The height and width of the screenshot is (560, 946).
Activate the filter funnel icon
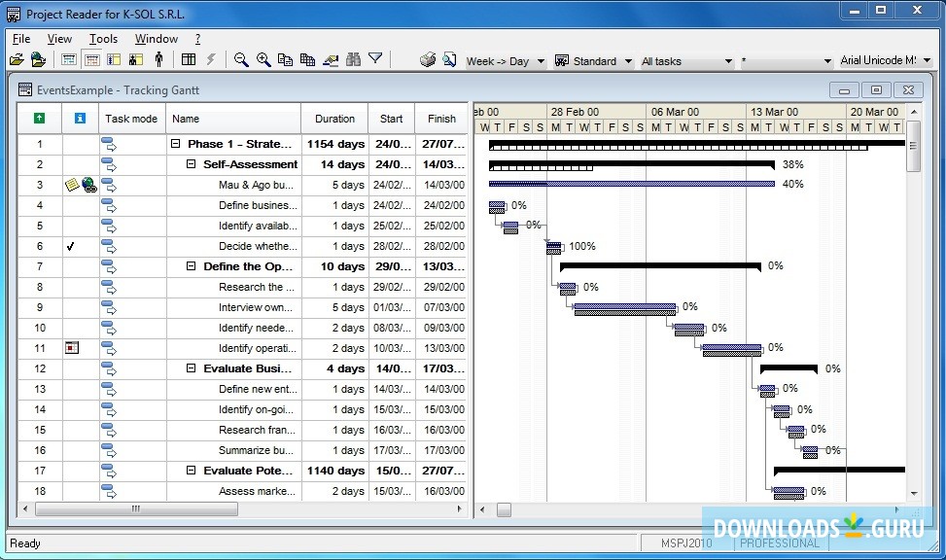click(375, 58)
